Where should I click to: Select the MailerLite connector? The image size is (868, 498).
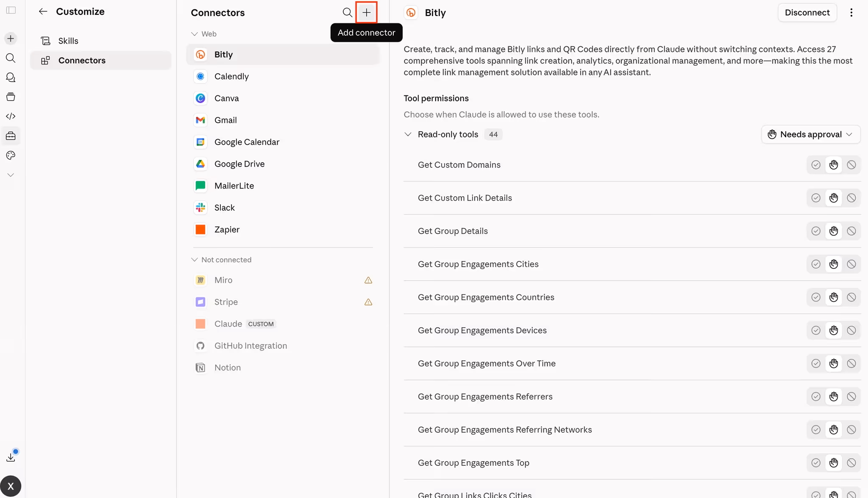pos(283,186)
